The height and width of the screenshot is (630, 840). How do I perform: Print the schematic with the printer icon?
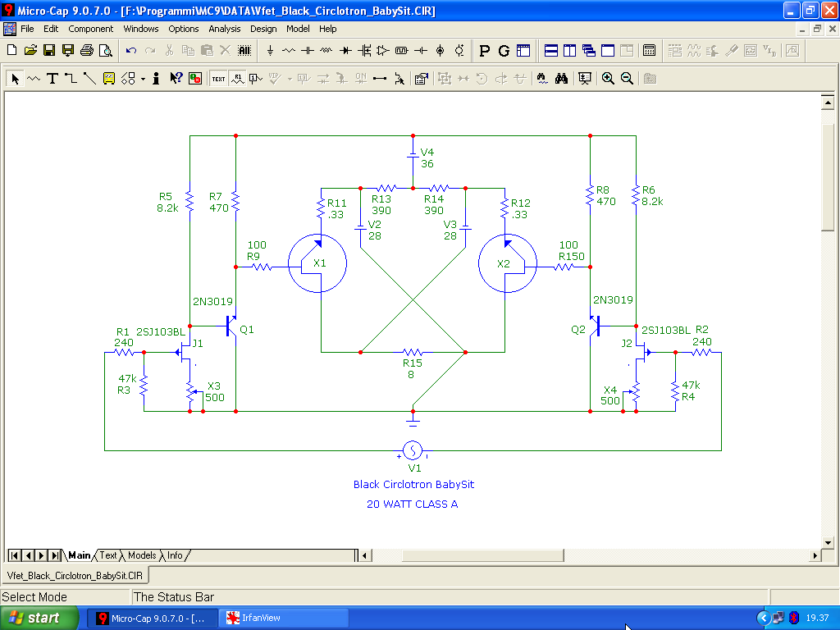[87, 50]
